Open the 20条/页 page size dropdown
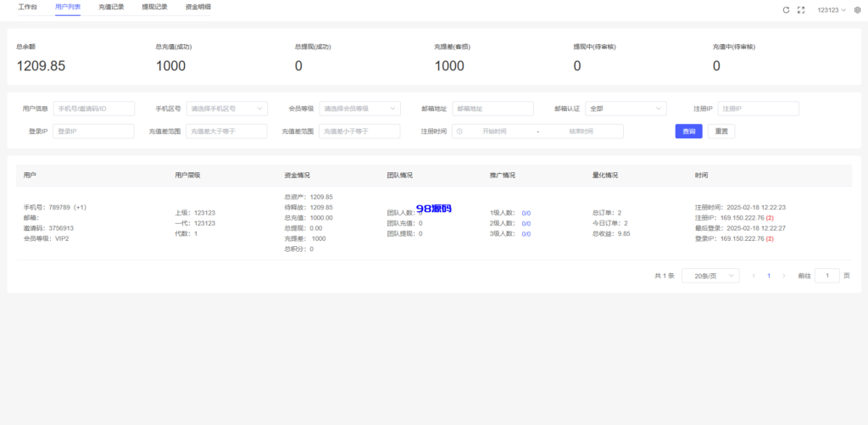Image resolution: width=868 pixels, height=425 pixels. coord(710,276)
